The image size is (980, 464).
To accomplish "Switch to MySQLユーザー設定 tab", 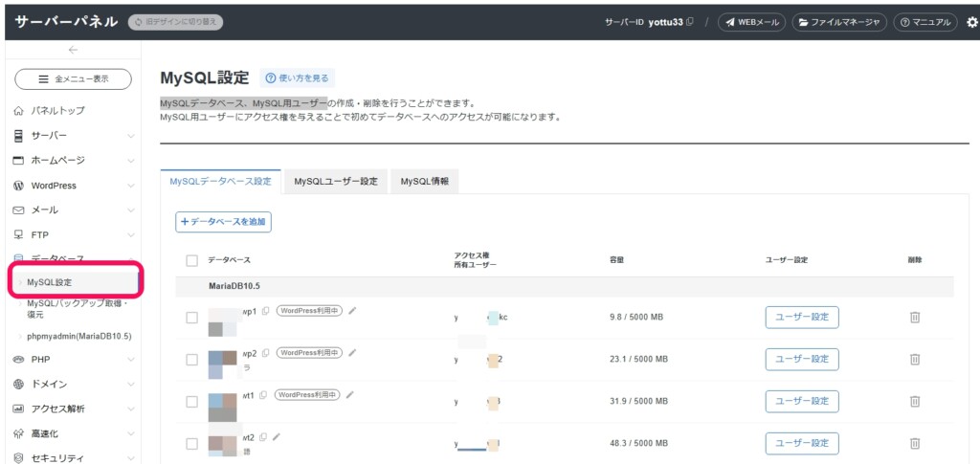I will pyautogui.click(x=336, y=181).
